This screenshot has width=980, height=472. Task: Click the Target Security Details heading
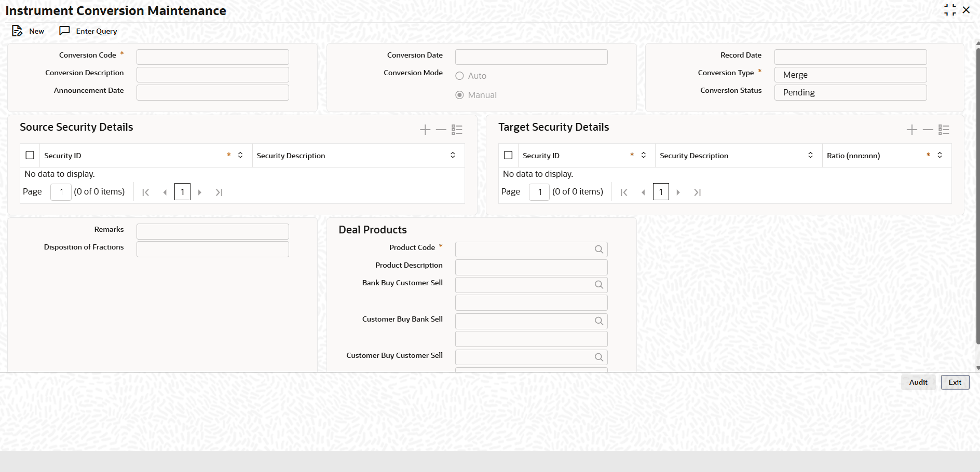554,127
